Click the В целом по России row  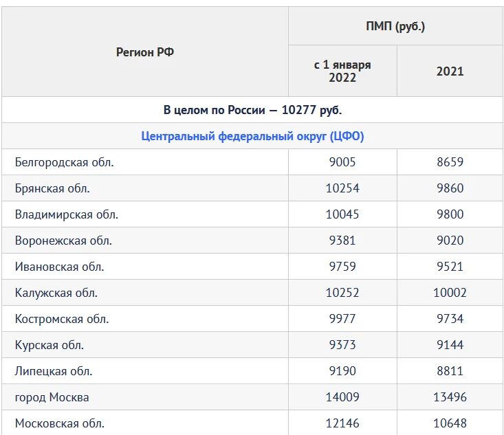[252, 110]
